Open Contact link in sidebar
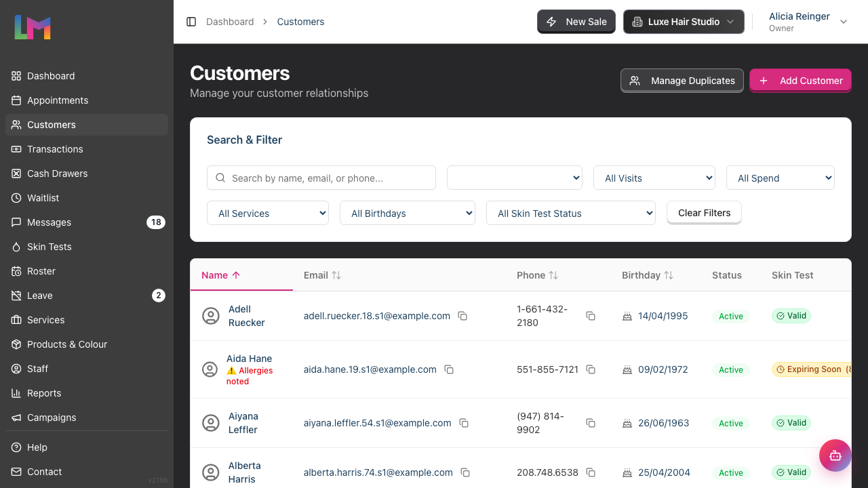The image size is (868, 488). point(87,472)
